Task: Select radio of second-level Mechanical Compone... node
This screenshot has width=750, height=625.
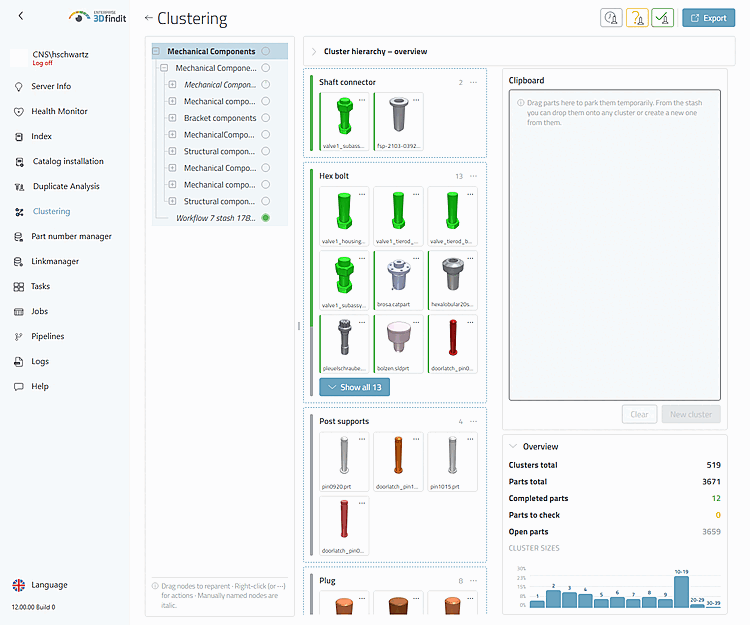Action: click(266, 68)
